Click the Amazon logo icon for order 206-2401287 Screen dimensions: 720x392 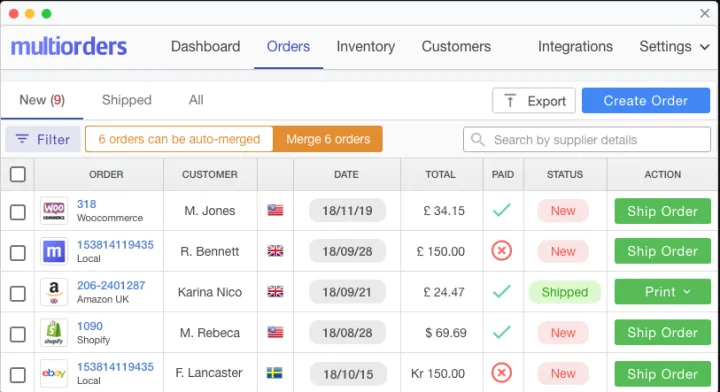click(x=54, y=292)
